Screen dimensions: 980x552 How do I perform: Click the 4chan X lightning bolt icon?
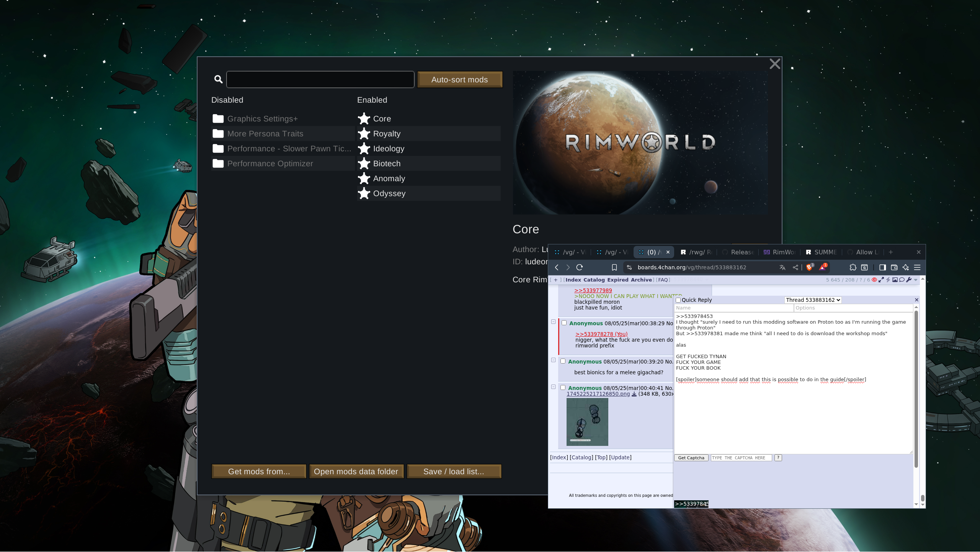pos(888,280)
